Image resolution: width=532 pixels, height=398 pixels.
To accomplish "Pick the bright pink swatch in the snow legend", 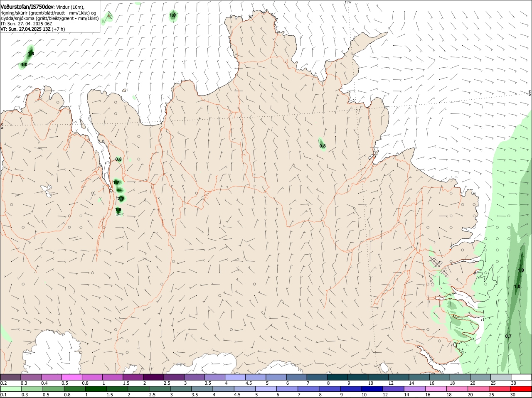I will coord(71,377).
